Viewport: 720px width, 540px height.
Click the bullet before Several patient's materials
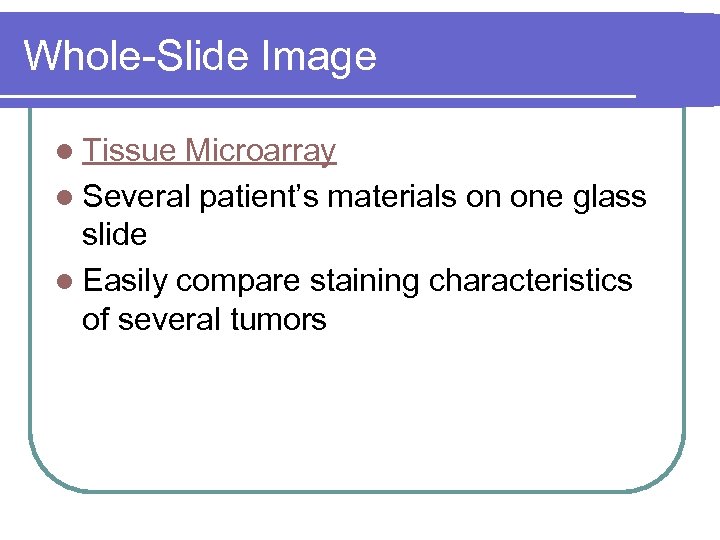[x=65, y=197]
